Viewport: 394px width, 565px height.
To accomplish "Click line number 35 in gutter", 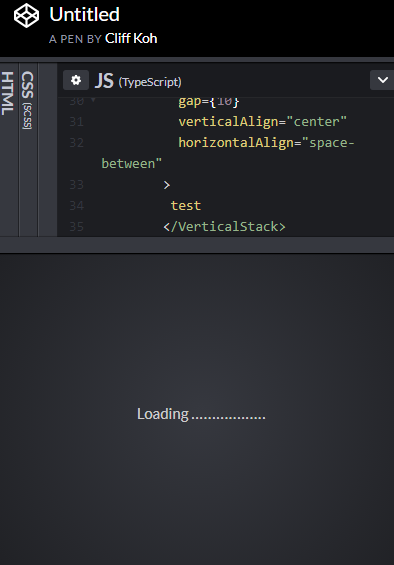I will coord(76,227).
